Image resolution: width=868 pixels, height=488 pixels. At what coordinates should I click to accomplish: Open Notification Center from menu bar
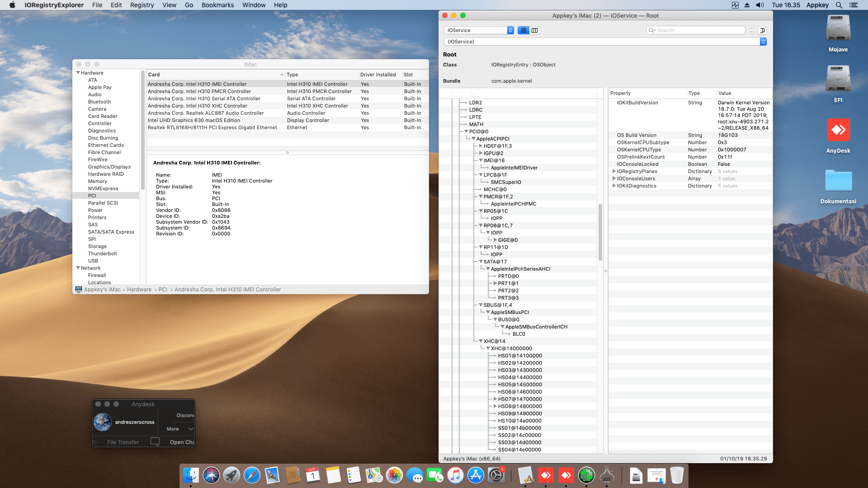(854, 5)
